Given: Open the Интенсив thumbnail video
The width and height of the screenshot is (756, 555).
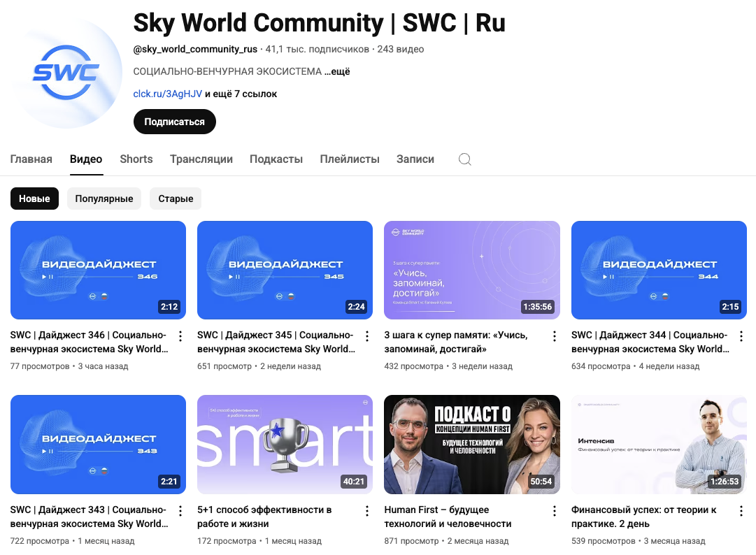Looking at the screenshot, I should point(659,445).
